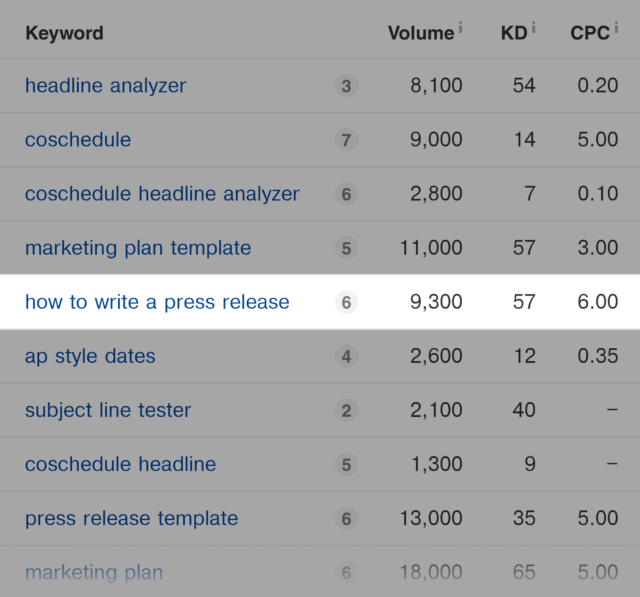Select volume value 2,800

click(x=436, y=194)
